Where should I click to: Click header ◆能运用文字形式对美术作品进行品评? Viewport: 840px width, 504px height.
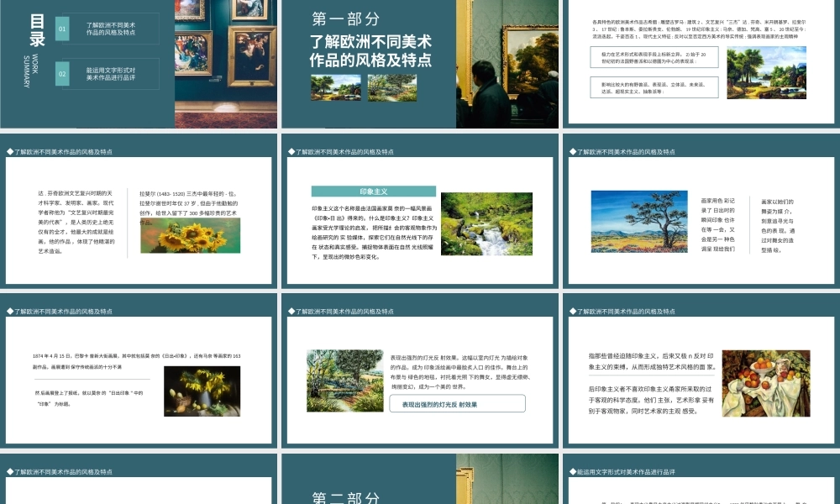622,472
